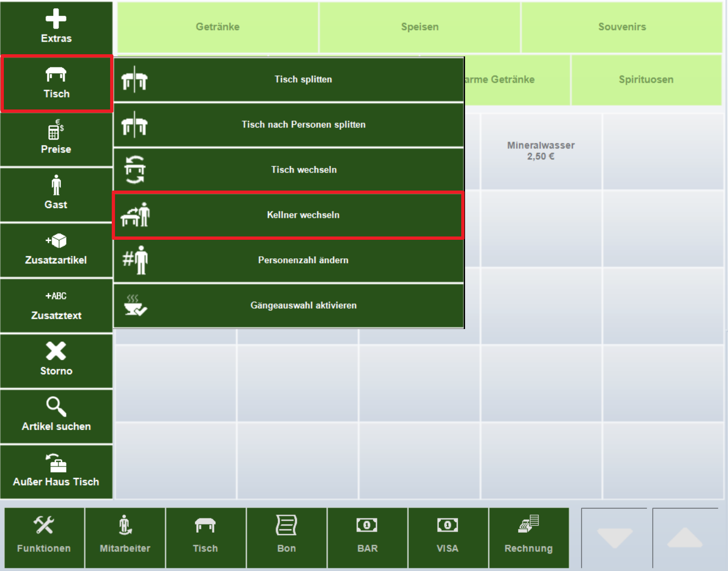Activate Gängeauswahl aktivieren entry
Viewport: 728px width, 571px height.
pos(289,305)
